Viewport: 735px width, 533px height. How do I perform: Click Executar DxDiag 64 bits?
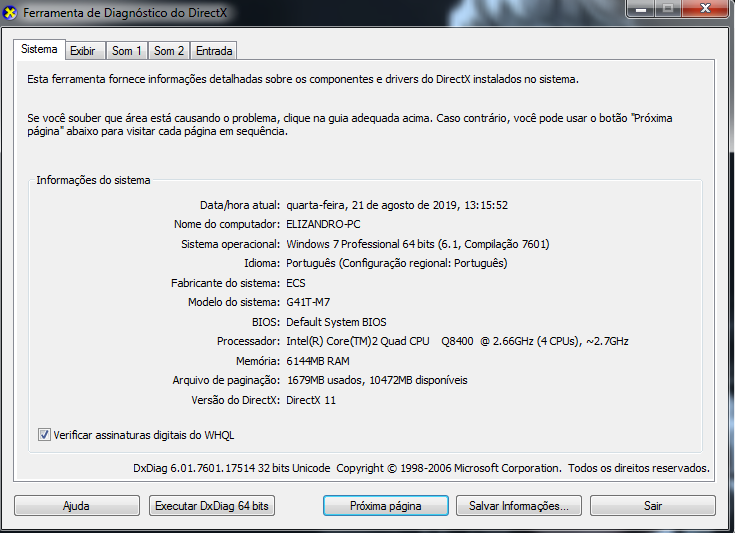(x=212, y=506)
